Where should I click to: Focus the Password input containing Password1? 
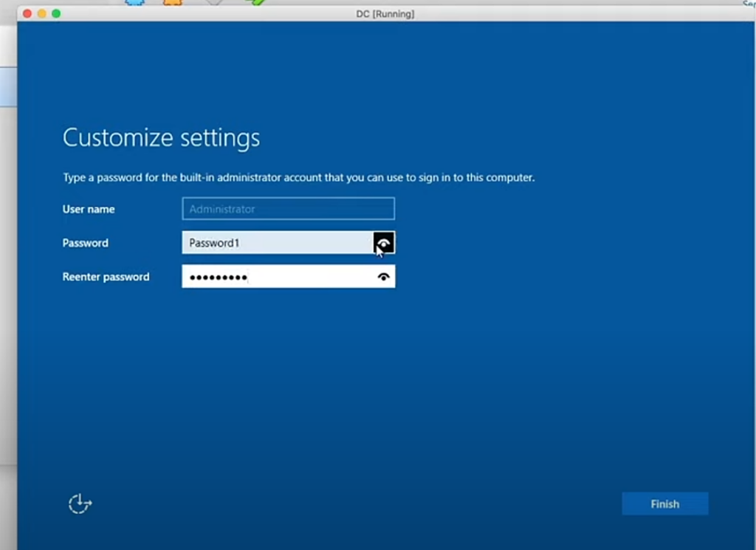tap(277, 243)
